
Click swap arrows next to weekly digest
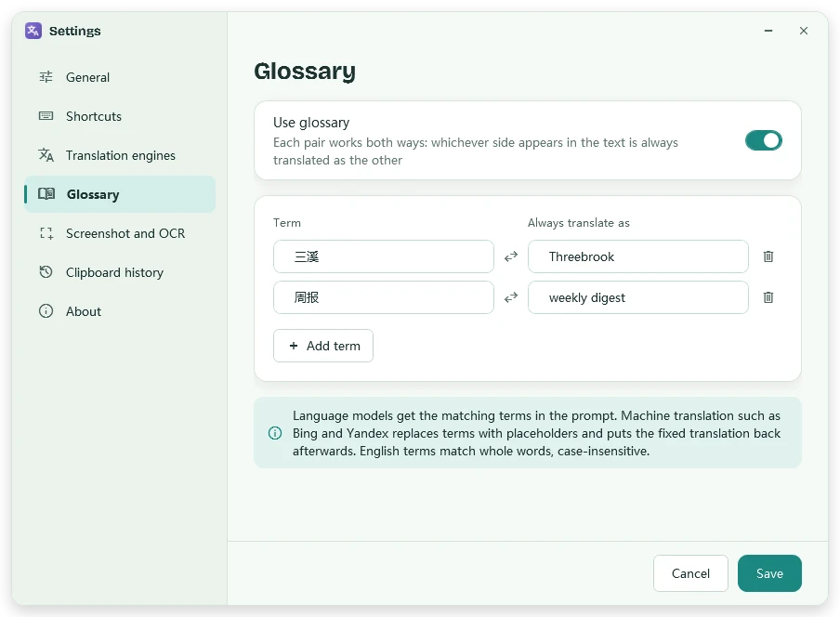511,297
